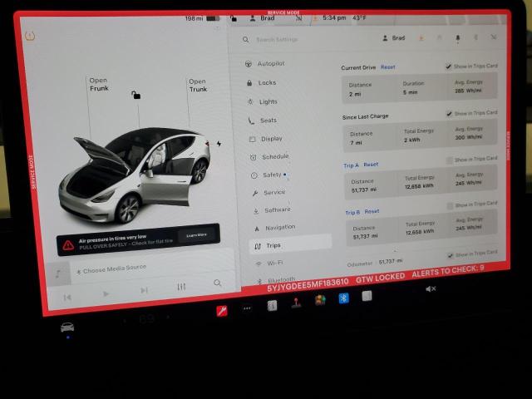Uncheck Show in Trips Card for Current Drive
The height and width of the screenshot is (399, 532).
click(449, 66)
